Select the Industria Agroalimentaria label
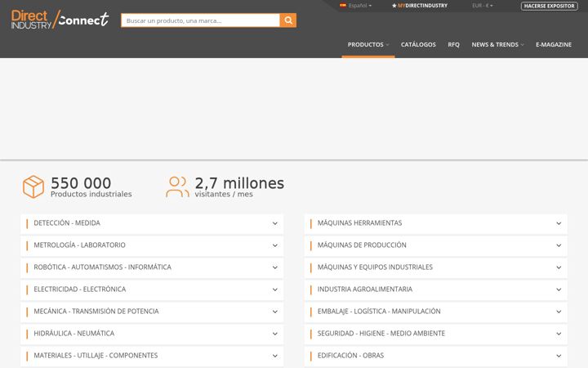Viewport: 588px width, 368px height. 365,289
